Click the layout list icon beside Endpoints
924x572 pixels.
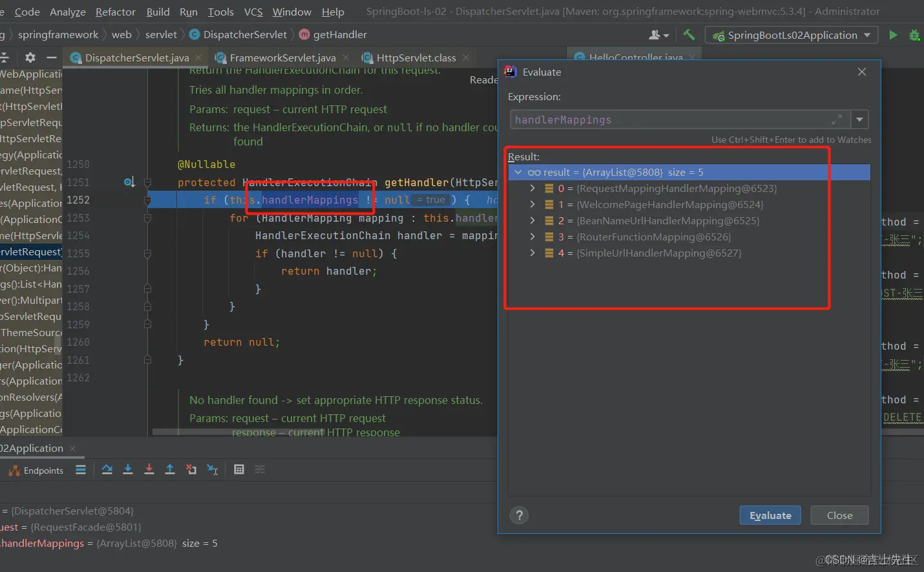(81, 470)
